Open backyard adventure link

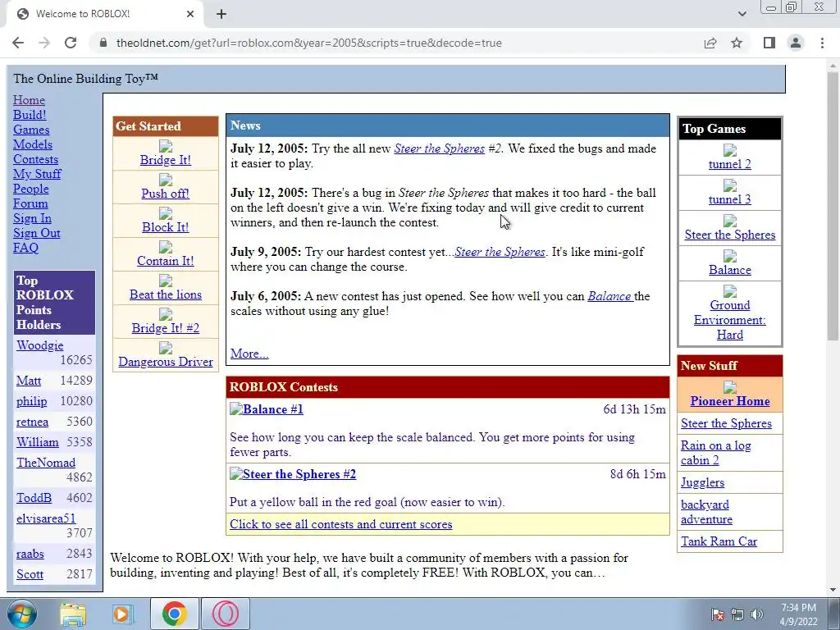(706, 512)
